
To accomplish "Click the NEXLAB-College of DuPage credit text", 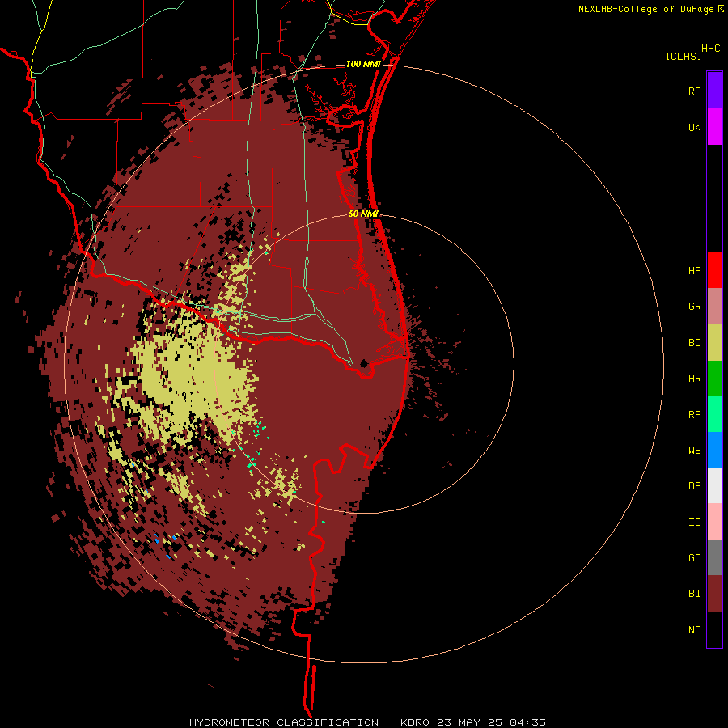I will coord(645,9).
